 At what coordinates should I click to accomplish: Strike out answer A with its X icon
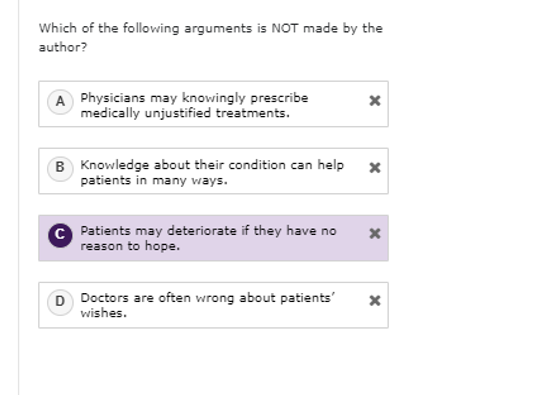pos(375,101)
